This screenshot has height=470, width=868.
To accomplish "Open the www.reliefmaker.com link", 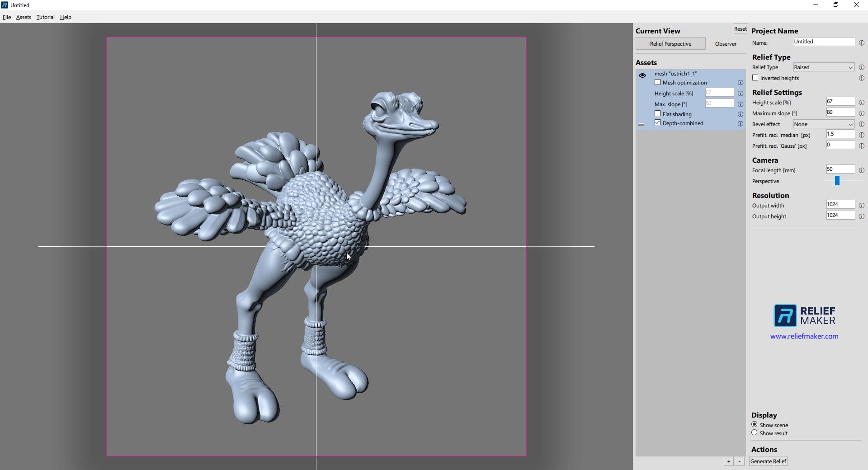I will [x=804, y=336].
